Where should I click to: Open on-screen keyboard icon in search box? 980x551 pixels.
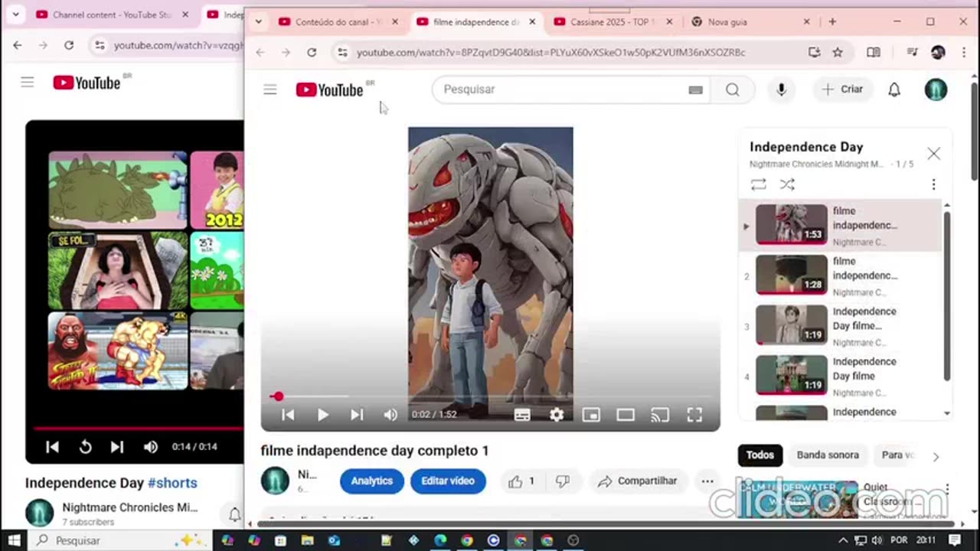(695, 90)
